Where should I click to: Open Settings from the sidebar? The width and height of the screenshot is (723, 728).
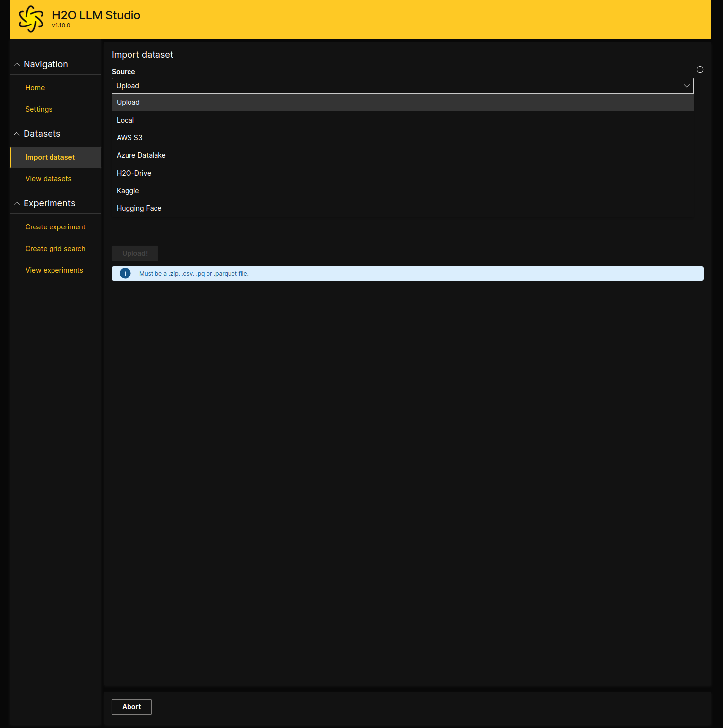55,109
